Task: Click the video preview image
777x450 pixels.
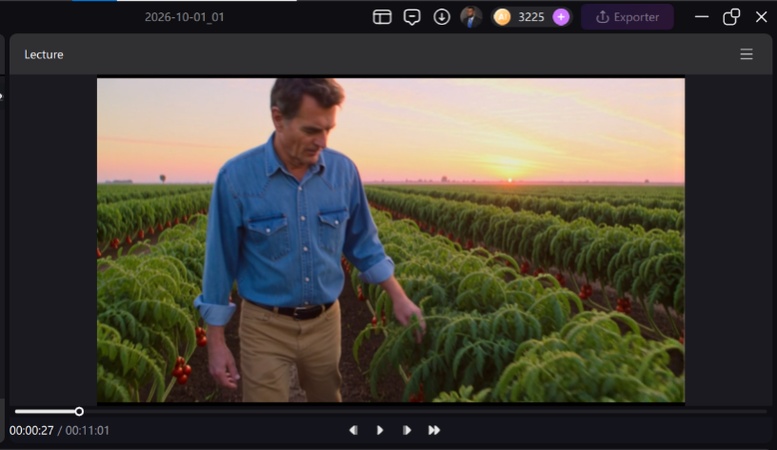Action: pos(390,240)
